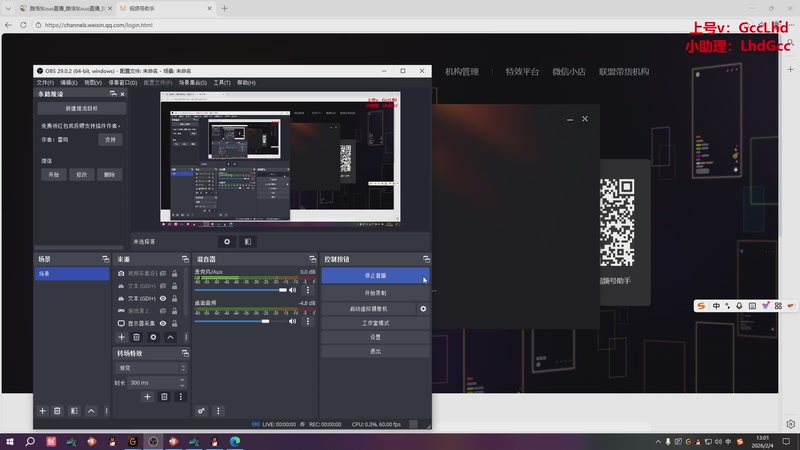Pop out the 转场特效 dock panel
This screenshot has height=450, width=800.
coord(185,353)
